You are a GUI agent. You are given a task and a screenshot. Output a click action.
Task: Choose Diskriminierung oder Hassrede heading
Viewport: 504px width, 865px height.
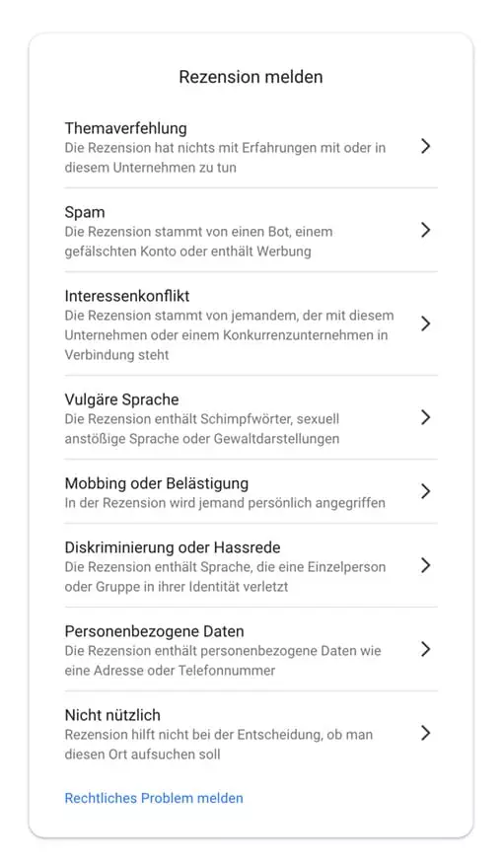(x=173, y=547)
